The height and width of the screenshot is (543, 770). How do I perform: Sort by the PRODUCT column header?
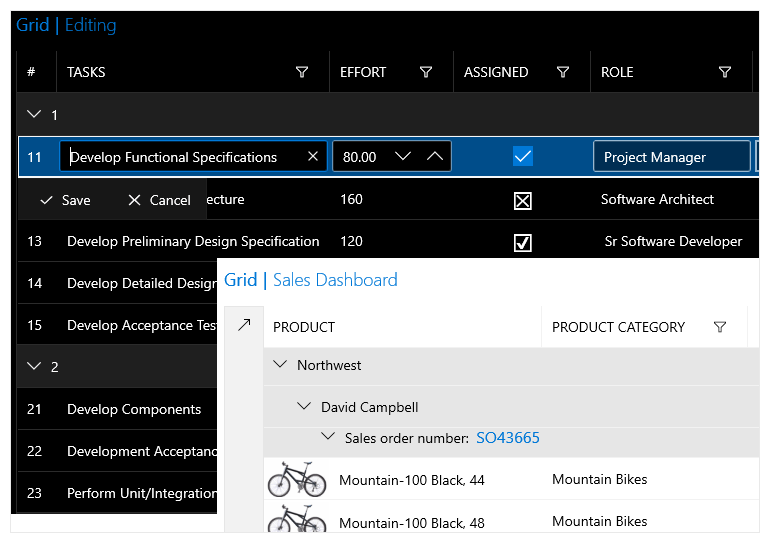[304, 327]
